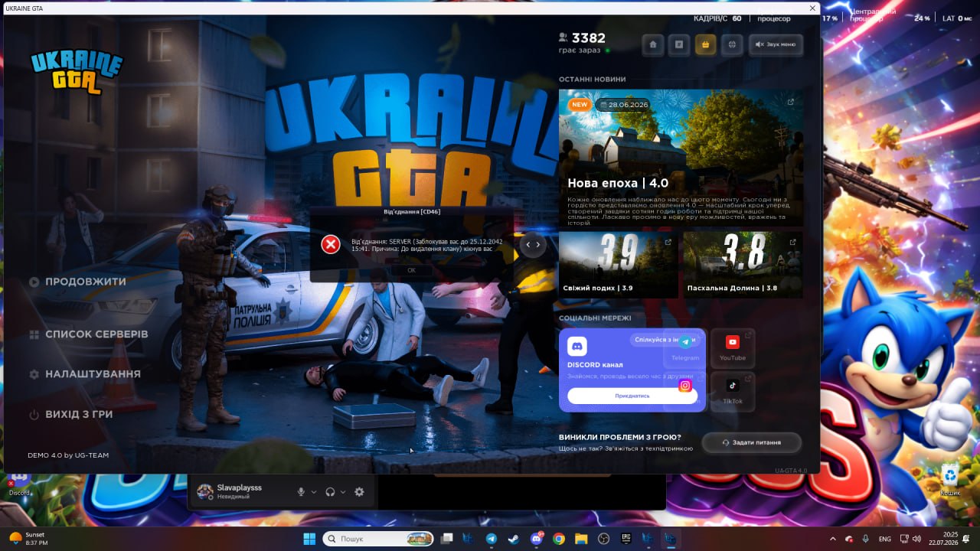This screenshot has height=551, width=980.
Task: Open the Instagram social icon
Action: coord(685,386)
